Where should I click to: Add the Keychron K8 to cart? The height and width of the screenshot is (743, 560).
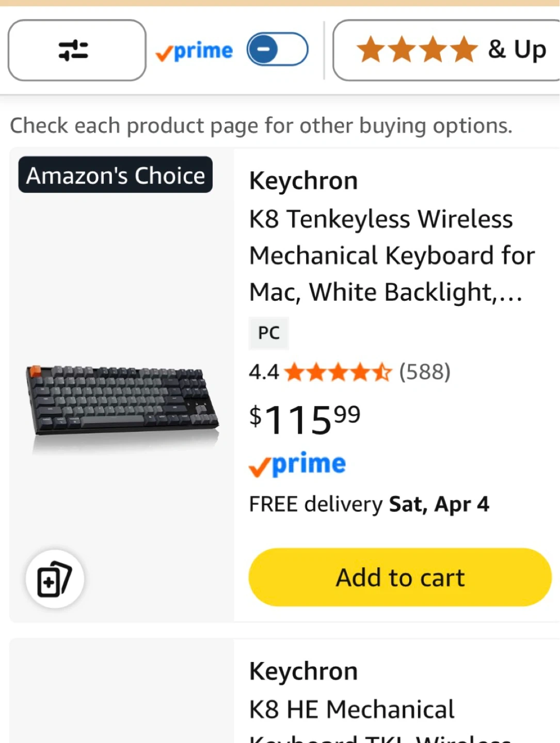click(x=400, y=577)
